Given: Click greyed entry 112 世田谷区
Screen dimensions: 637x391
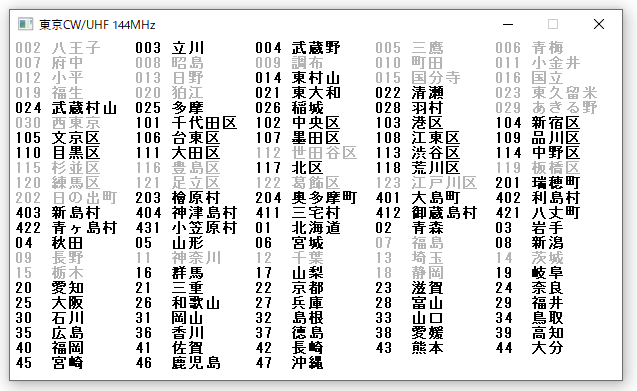Looking at the screenshot, I should (x=306, y=153).
